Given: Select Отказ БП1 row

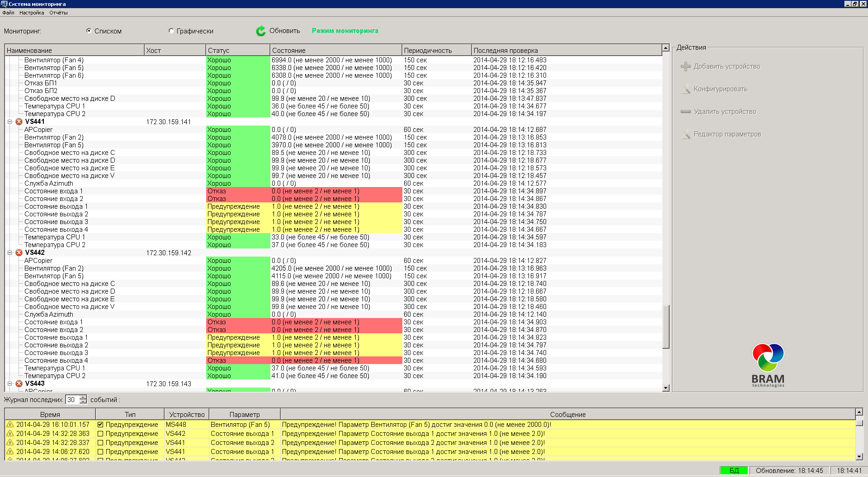Looking at the screenshot, I should [x=334, y=83].
